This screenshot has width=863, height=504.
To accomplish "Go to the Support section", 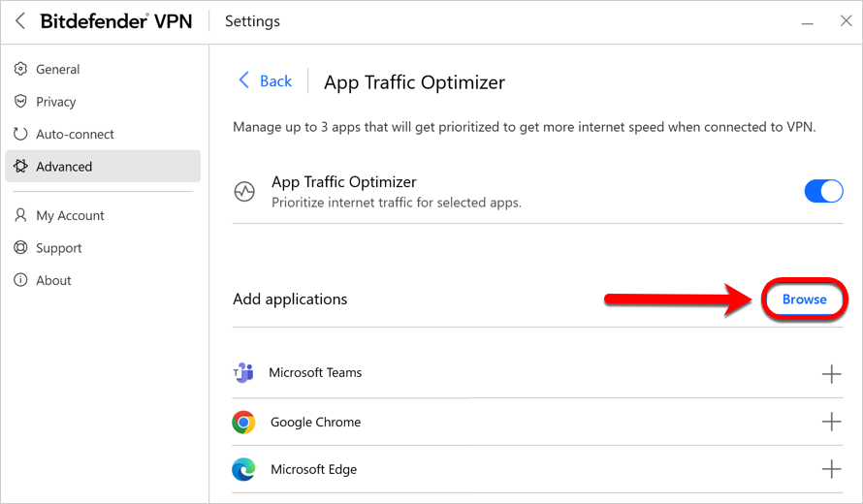I will click(x=103, y=247).
